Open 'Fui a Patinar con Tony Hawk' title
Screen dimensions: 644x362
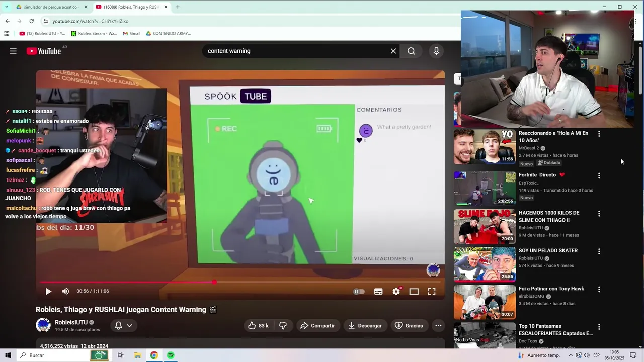point(551,289)
